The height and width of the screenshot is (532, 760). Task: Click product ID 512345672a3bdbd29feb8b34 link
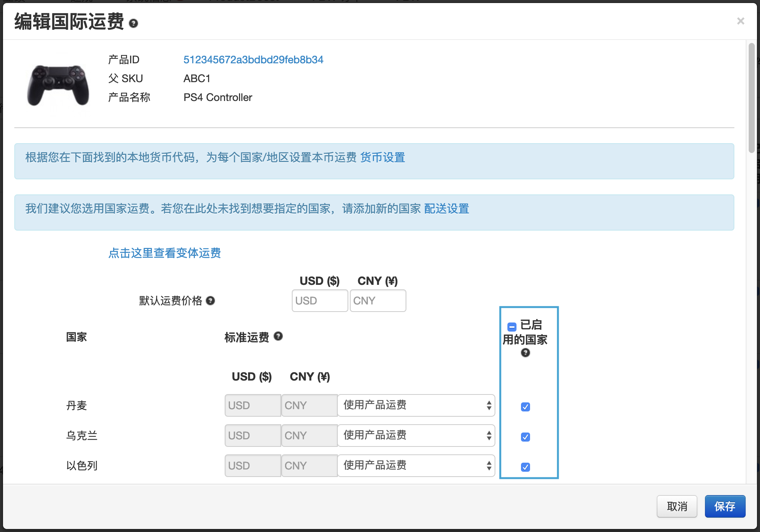253,60
